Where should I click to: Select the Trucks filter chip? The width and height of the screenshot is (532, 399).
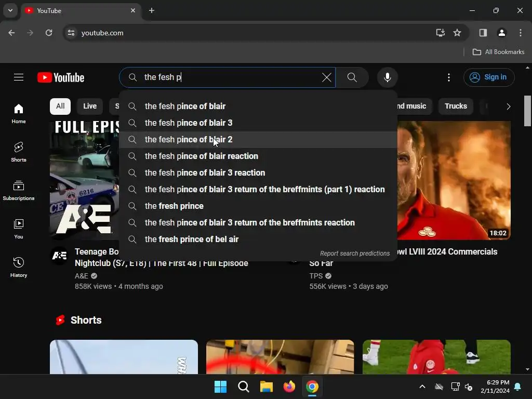(456, 106)
